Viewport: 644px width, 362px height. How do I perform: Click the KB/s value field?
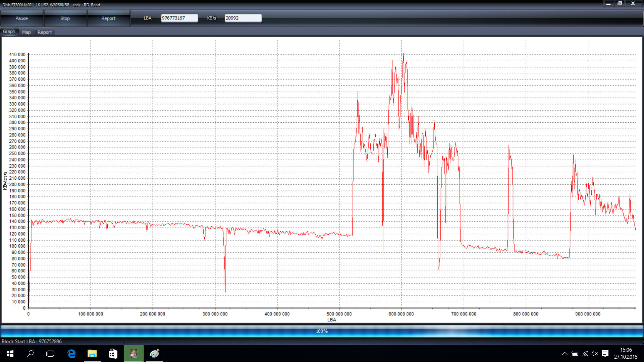pyautogui.click(x=243, y=18)
